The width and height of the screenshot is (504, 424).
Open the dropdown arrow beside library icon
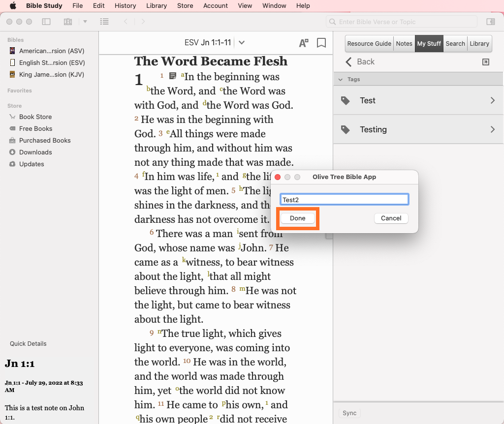pyautogui.click(x=85, y=22)
